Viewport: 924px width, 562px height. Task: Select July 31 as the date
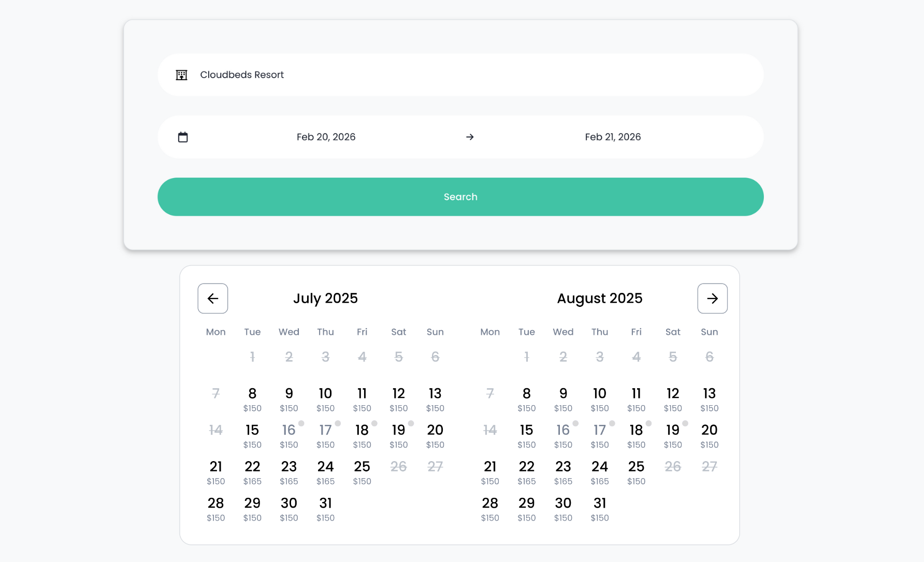pos(325,509)
